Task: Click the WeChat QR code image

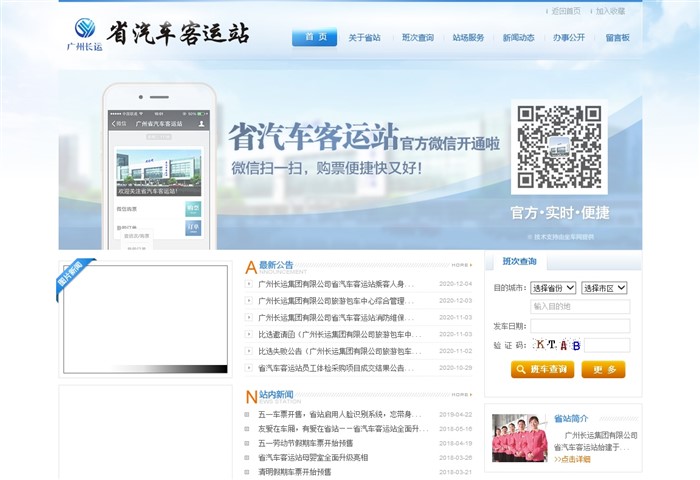Action: click(559, 146)
